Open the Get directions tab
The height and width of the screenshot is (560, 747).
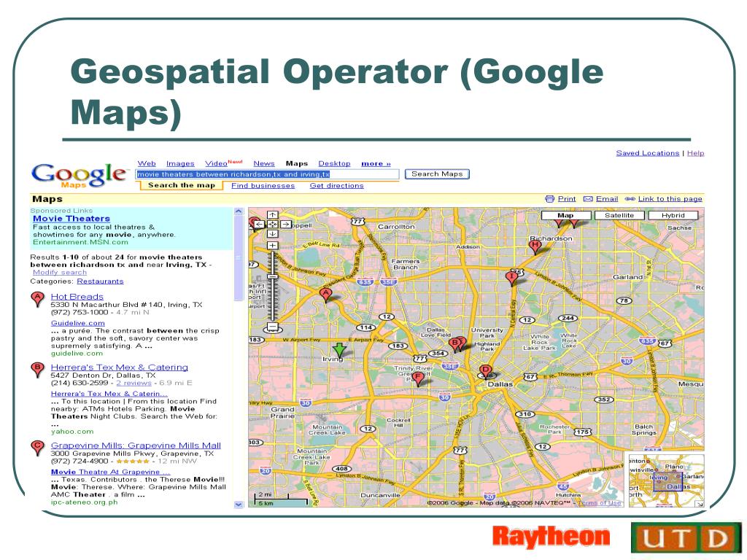[x=337, y=186]
